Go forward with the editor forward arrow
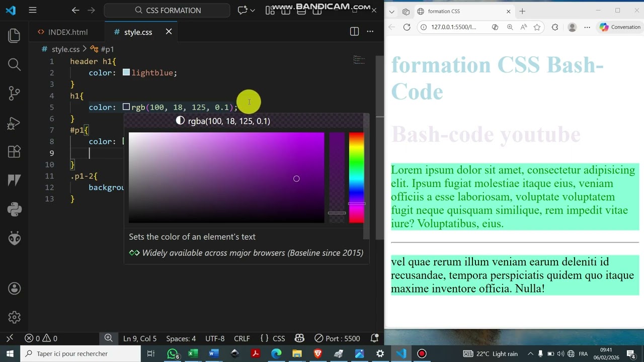 91,10
